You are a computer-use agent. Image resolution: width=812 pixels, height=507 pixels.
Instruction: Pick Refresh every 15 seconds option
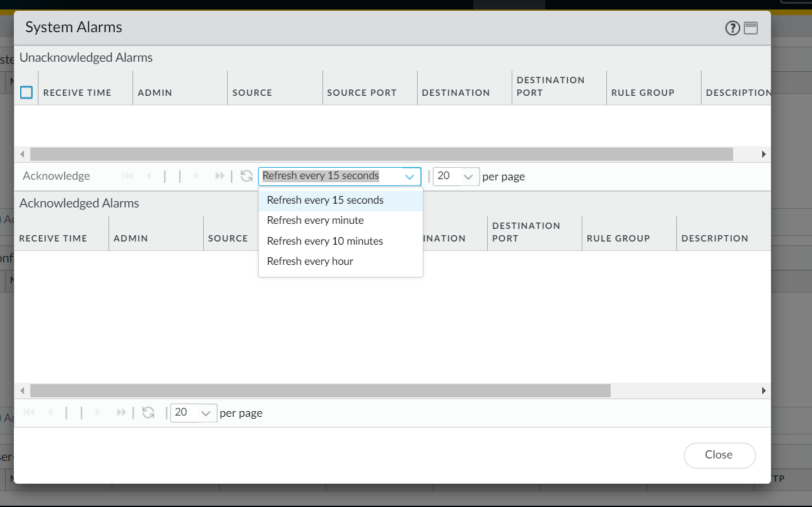325,201
